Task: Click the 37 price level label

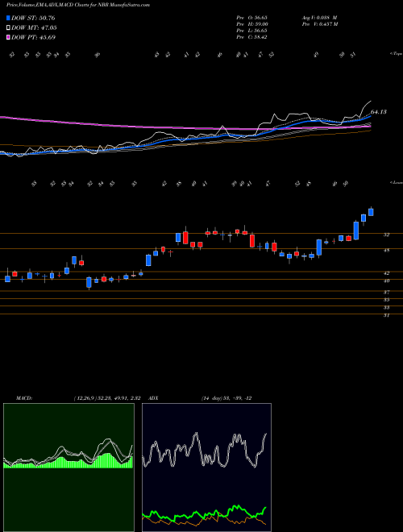Action: pos(386,292)
